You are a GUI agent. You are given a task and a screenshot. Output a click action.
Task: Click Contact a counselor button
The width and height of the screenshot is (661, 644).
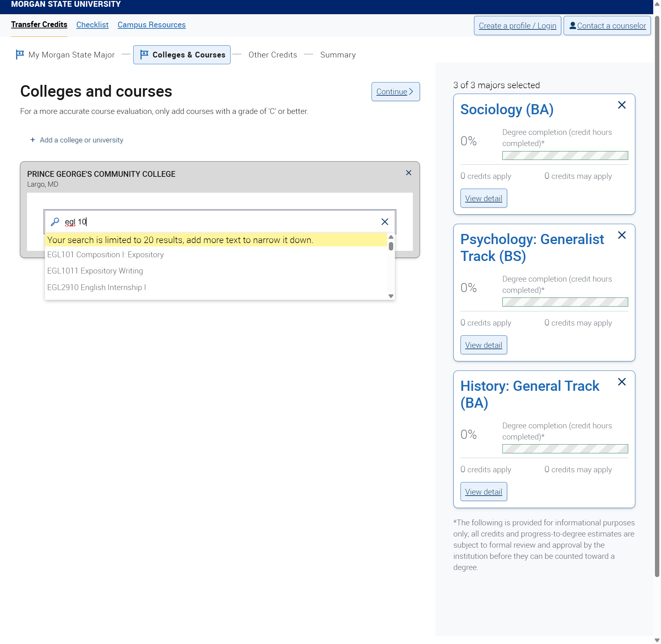point(607,25)
